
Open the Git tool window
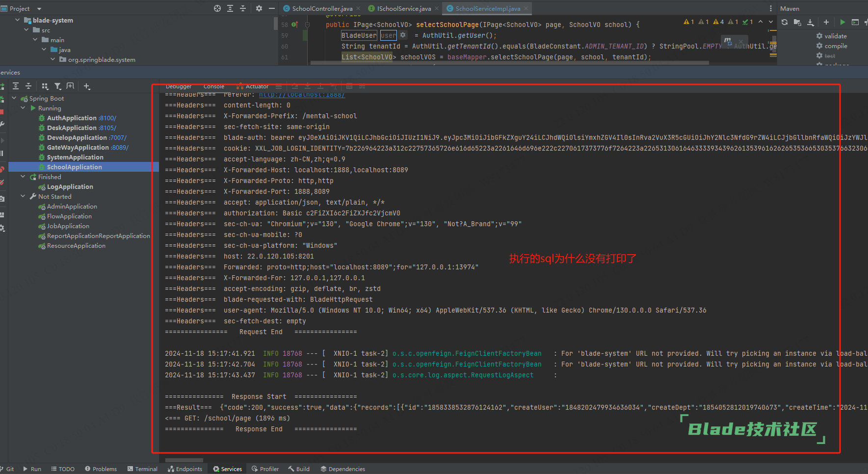tap(7, 469)
